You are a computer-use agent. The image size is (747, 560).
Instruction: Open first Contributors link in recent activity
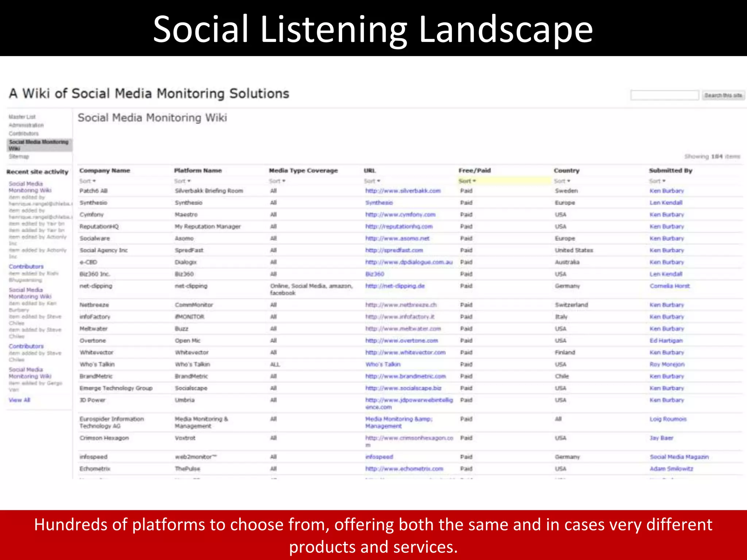[26, 267]
